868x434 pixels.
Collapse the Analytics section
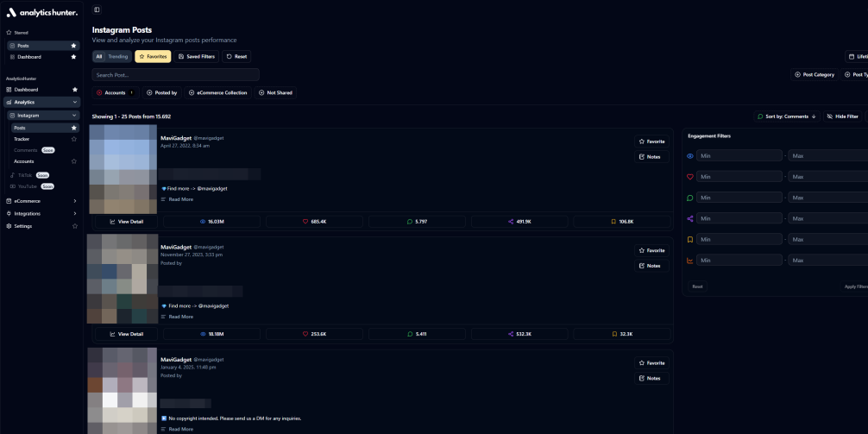point(42,103)
